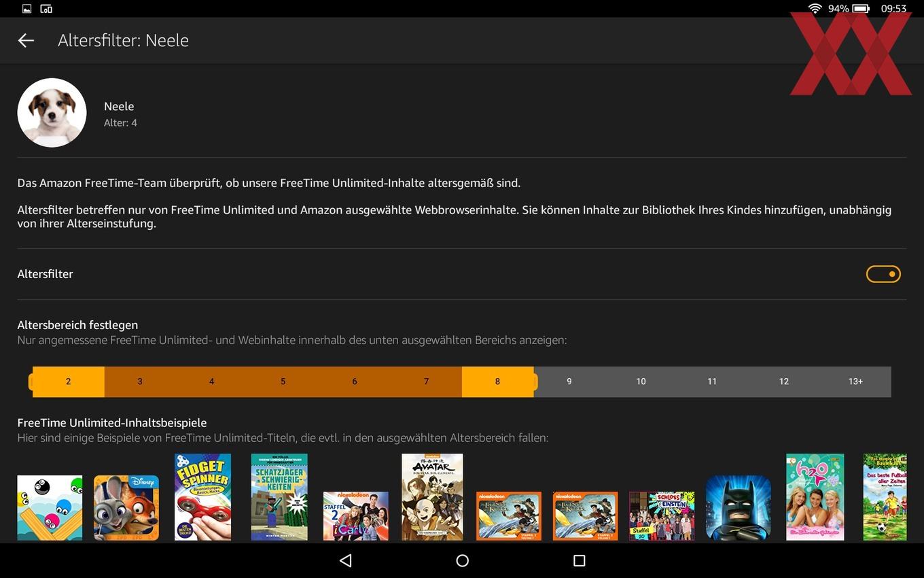
Task: Open the colored balls game thumbnail
Action: [50, 508]
